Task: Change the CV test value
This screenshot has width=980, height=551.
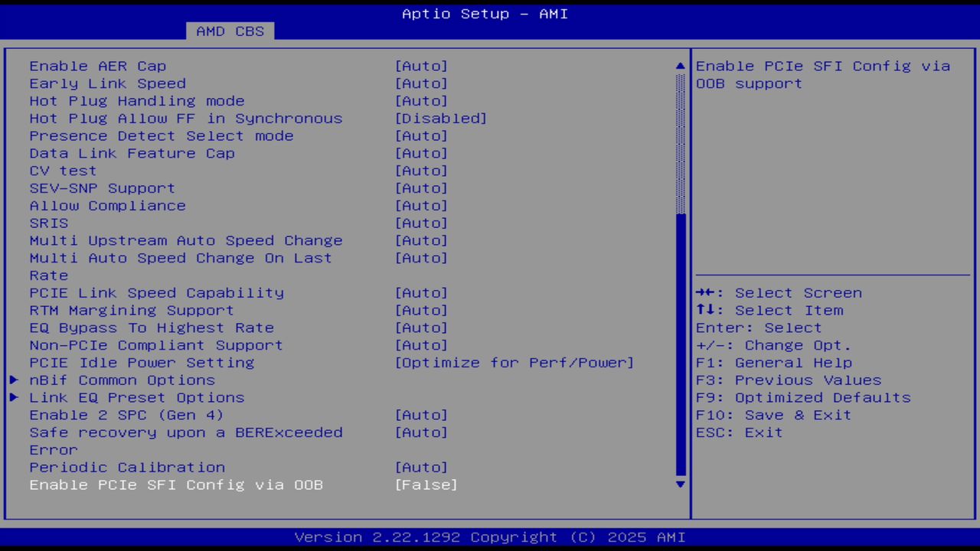Action: [421, 171]
